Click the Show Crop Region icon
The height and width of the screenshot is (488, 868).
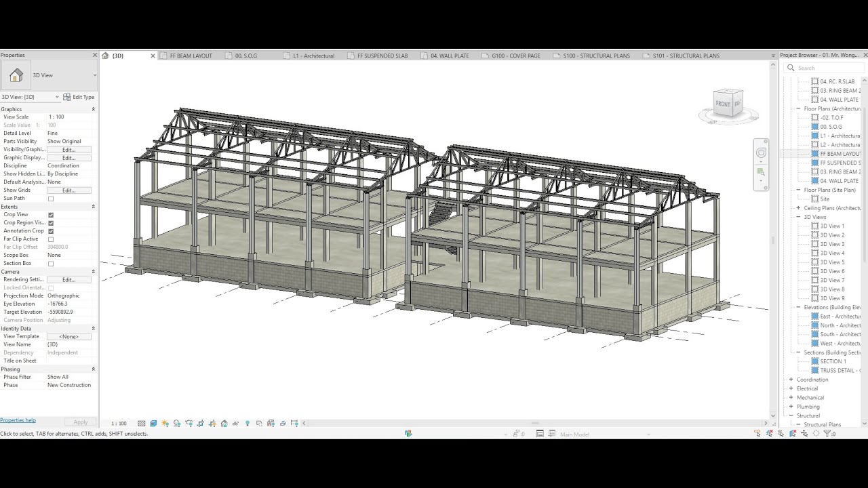[x=212, y=424]
